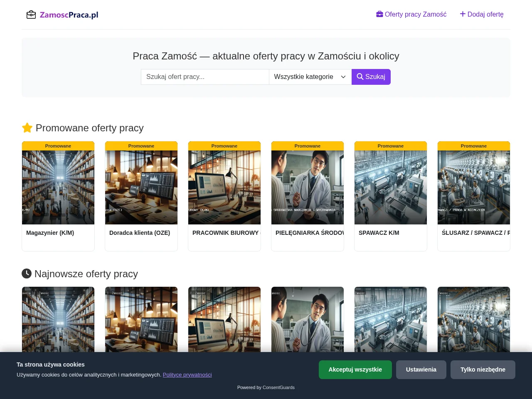This screenshot has height=399, width=532.
Task: Open the Doradca klienta (OZE) offer title
Action: point(140,233)
